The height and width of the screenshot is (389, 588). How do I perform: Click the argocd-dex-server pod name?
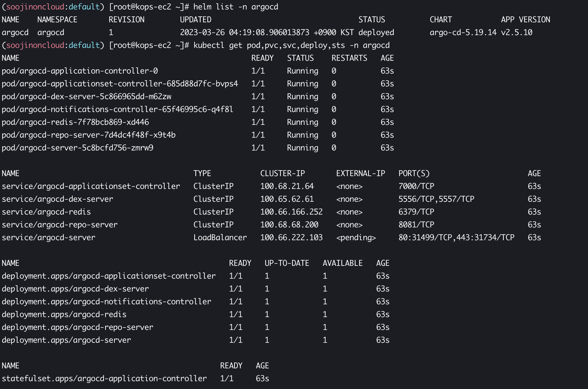pos(86,96)
